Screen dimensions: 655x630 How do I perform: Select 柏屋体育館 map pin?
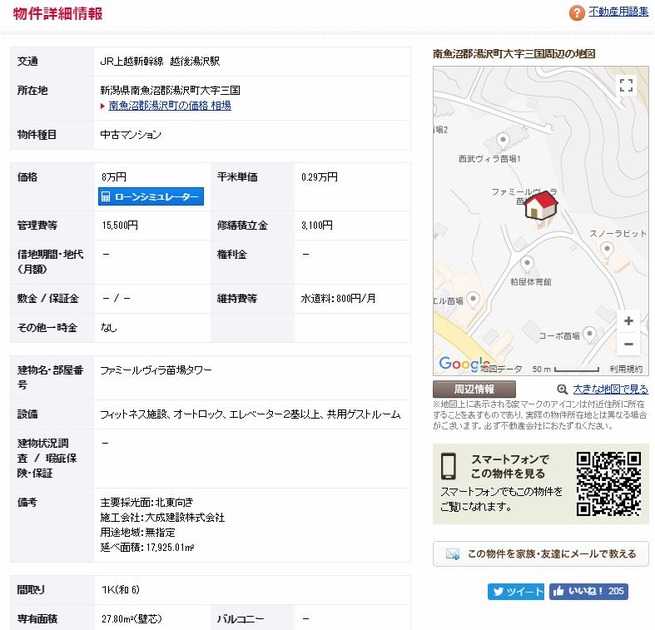pos(527,264)
